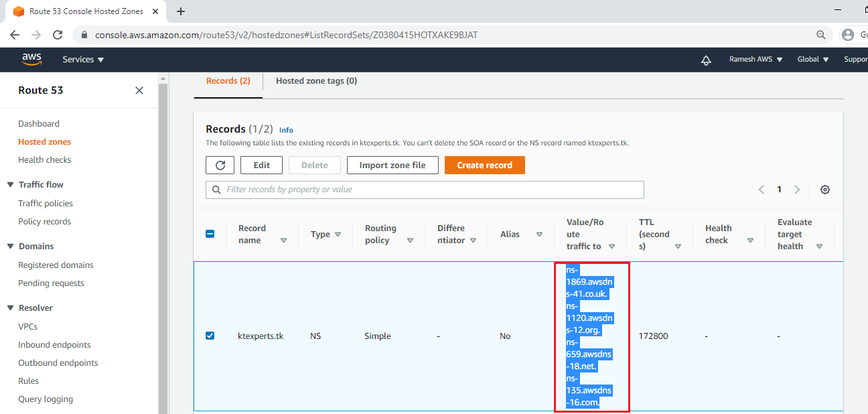The image size is (868, 414).
Task: Click the browser back arrow
Action: [x=15, y=35]
